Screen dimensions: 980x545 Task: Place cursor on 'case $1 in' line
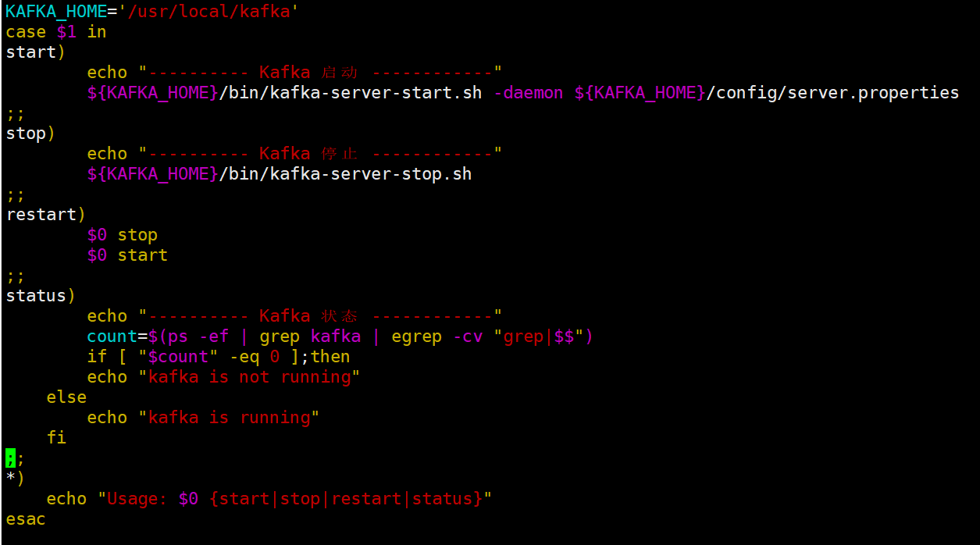(55, 32)
